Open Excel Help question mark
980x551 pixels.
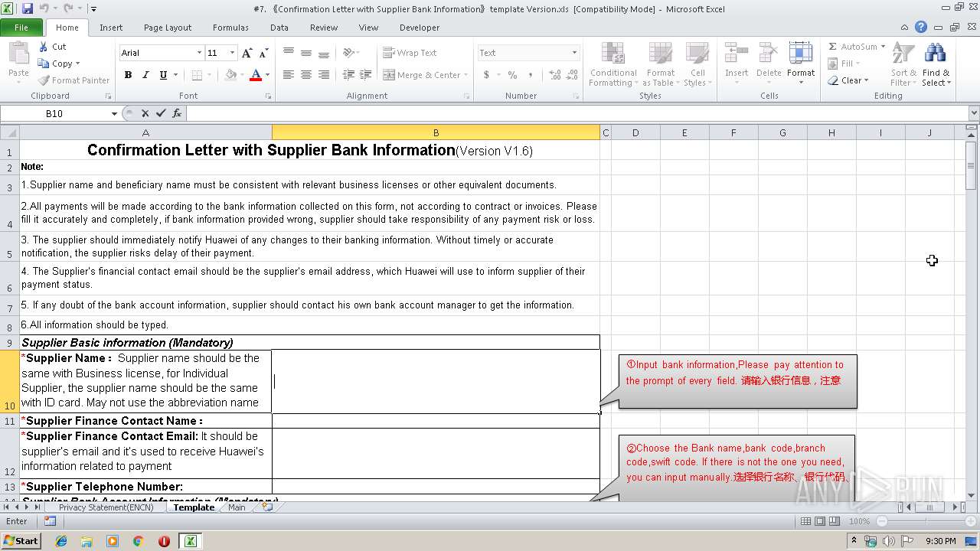click(921, 28)
